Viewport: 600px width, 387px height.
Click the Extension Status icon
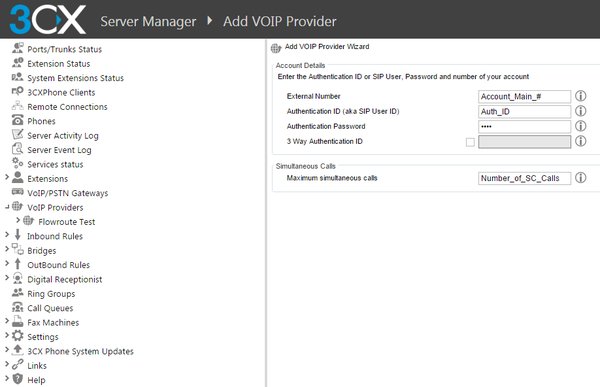18,62
